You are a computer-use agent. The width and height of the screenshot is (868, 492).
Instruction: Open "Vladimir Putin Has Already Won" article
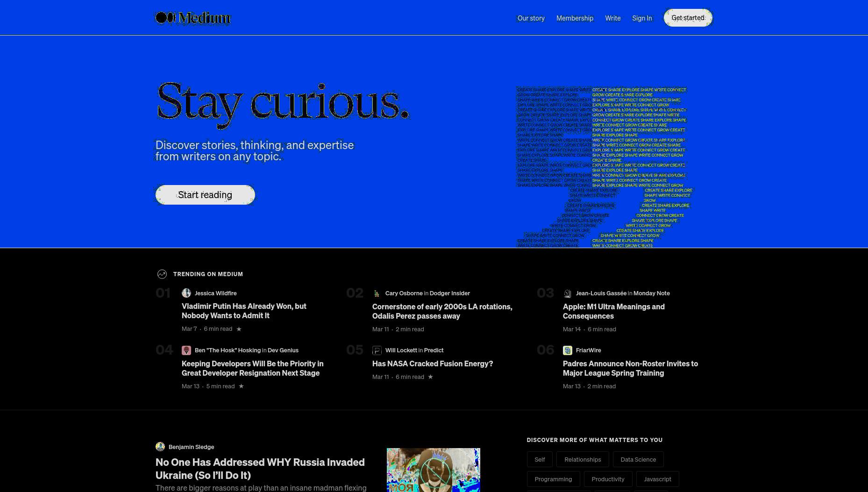(x=244, y=311)
